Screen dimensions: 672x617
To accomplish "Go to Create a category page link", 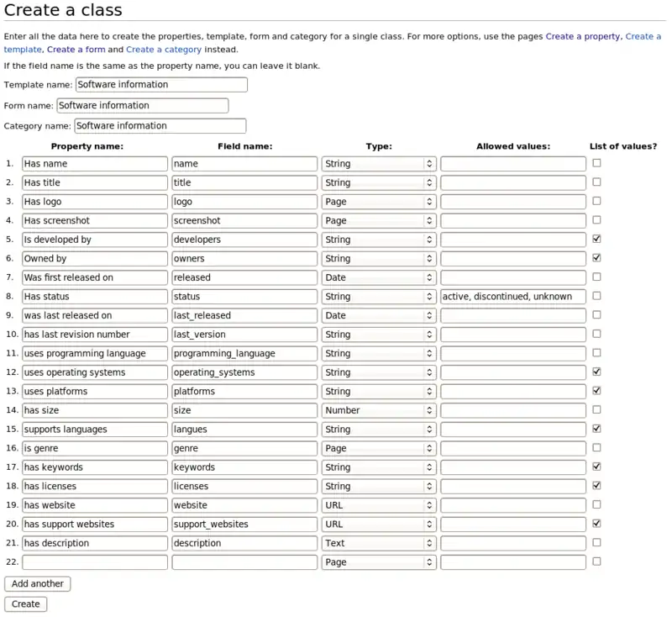I will click(x=164, y=50).
